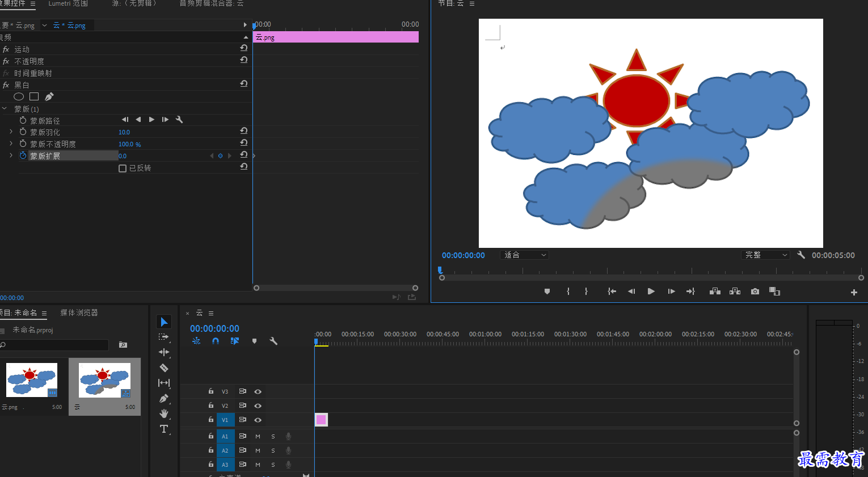This screenshot has height=477, width=868.
Task: Create four-point polygon mask under 黑白
Action: coord(34,96)
